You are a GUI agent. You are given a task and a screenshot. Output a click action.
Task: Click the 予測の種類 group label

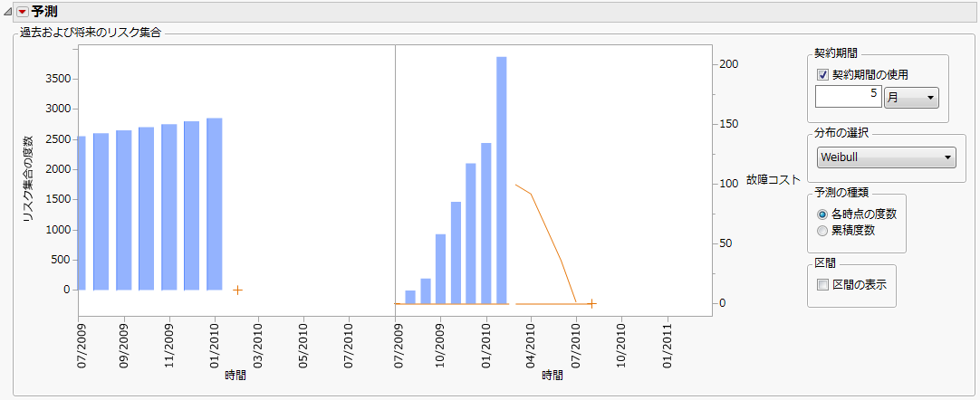tap(841, 193)
